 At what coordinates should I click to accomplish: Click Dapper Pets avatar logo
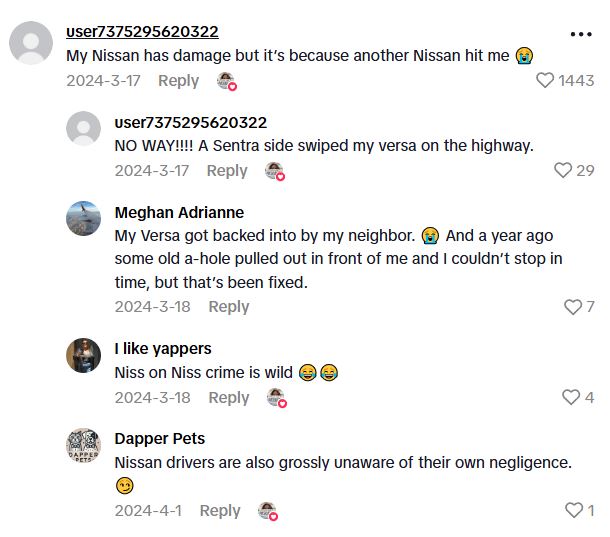click(83, 445)
